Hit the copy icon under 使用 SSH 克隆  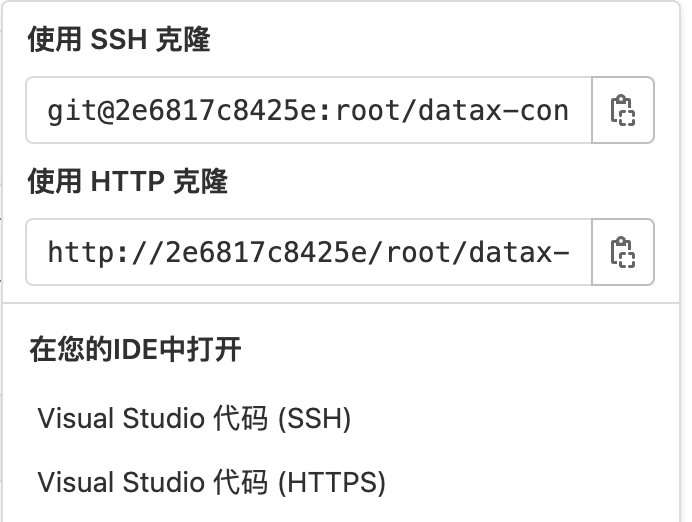click(623, 109)
